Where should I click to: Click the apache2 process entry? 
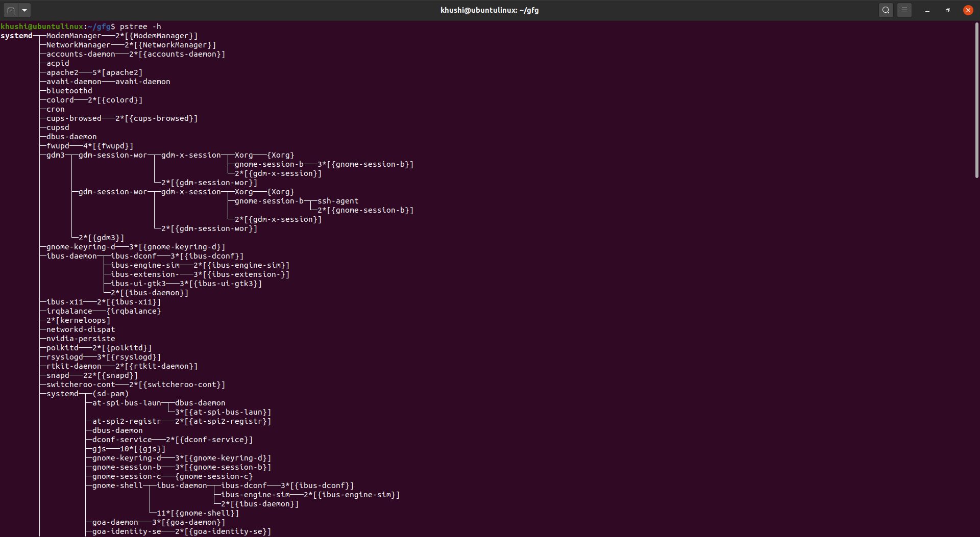tap(62, 72)
